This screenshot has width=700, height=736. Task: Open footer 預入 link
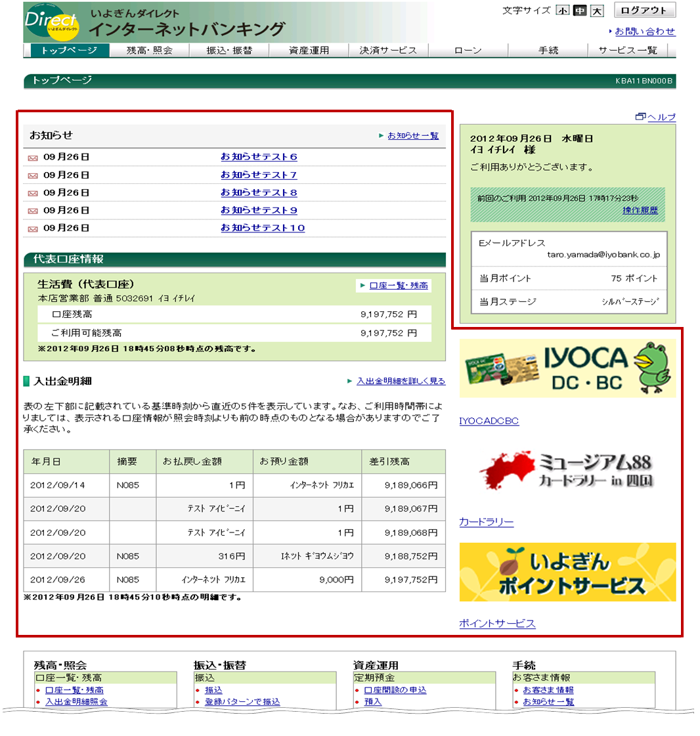pos(373,702)
